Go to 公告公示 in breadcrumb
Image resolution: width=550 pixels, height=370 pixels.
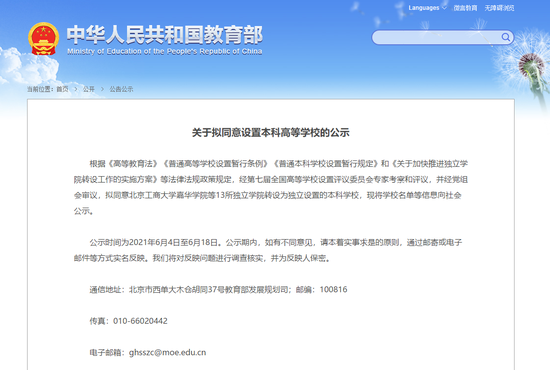click(x=121, y=89)
